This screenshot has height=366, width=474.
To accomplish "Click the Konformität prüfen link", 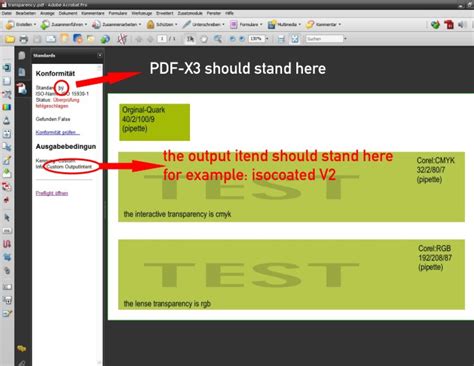I will (57, 132).
